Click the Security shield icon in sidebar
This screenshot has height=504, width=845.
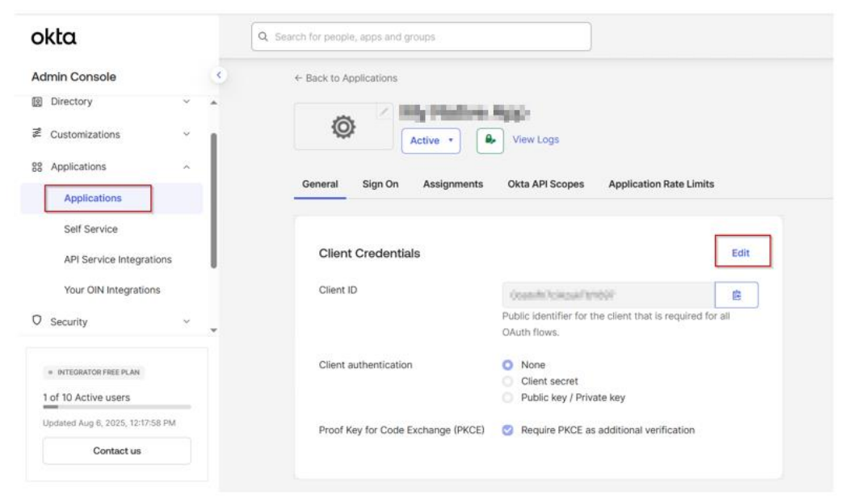[x=37, y=321]
